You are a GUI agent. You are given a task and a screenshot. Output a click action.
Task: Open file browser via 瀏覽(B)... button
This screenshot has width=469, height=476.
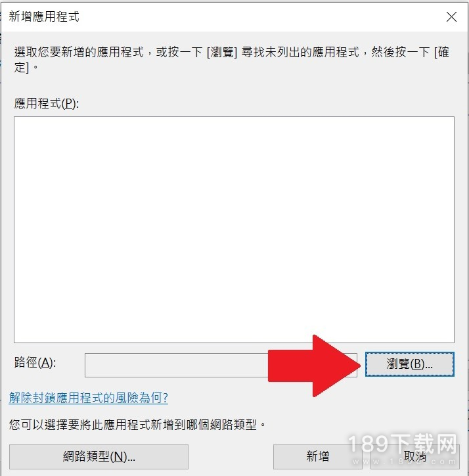pyautogui.click(x=409, y=364)
